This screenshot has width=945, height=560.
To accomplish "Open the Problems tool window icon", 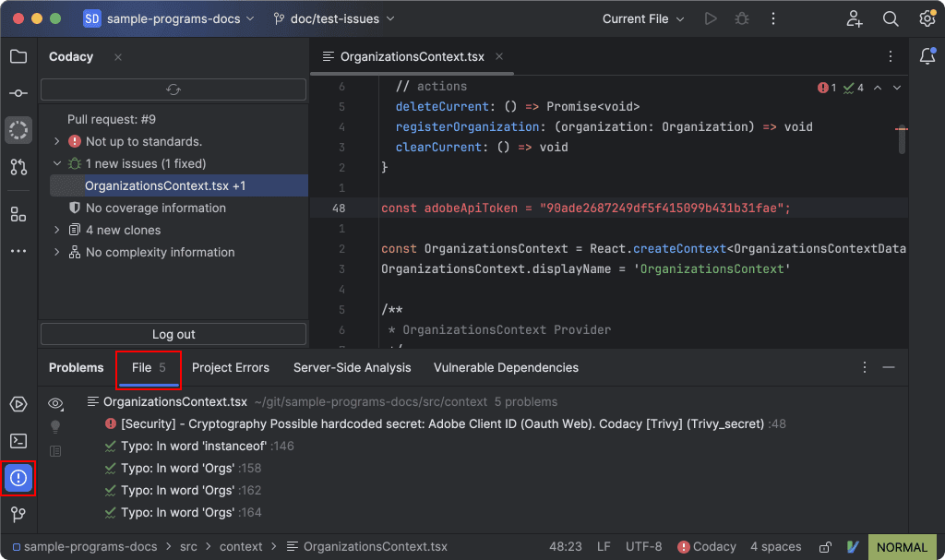I will coord(18,478).
